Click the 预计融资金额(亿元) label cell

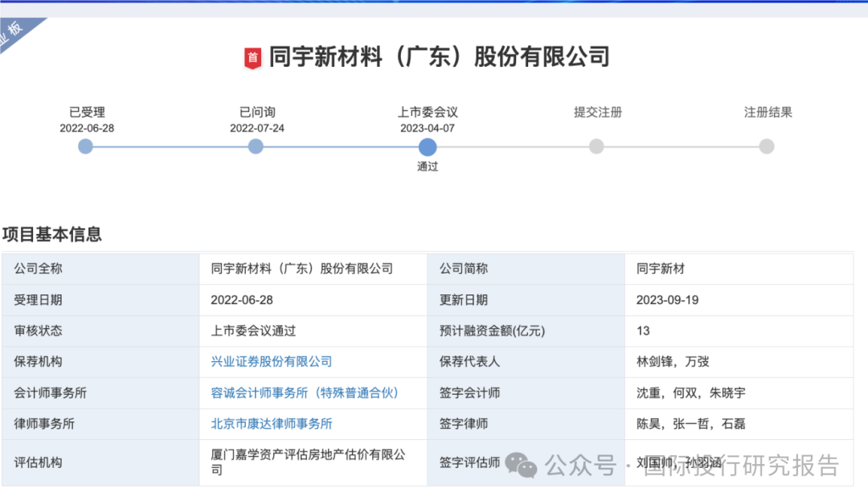click(526, 331)
